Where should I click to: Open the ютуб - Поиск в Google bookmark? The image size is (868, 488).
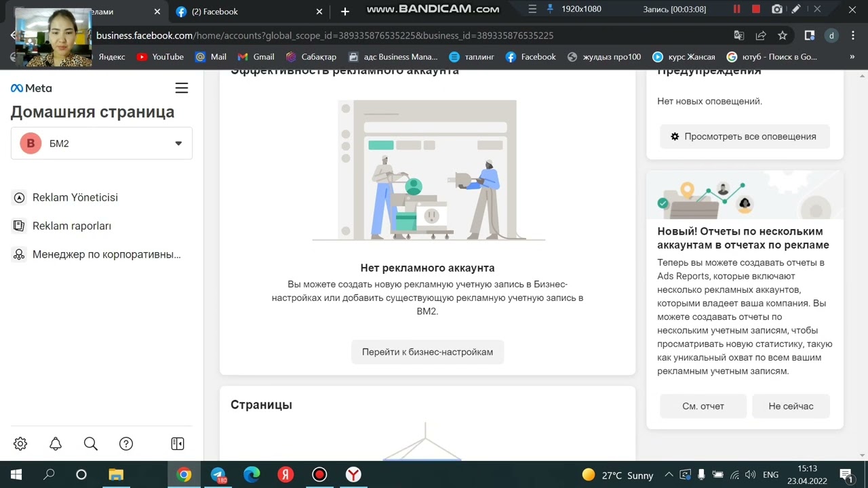point(772,57)
